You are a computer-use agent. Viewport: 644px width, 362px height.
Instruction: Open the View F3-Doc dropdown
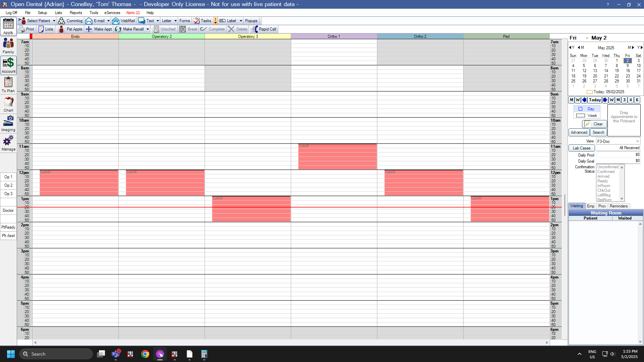pyautogui.click(x=618, y=141)
